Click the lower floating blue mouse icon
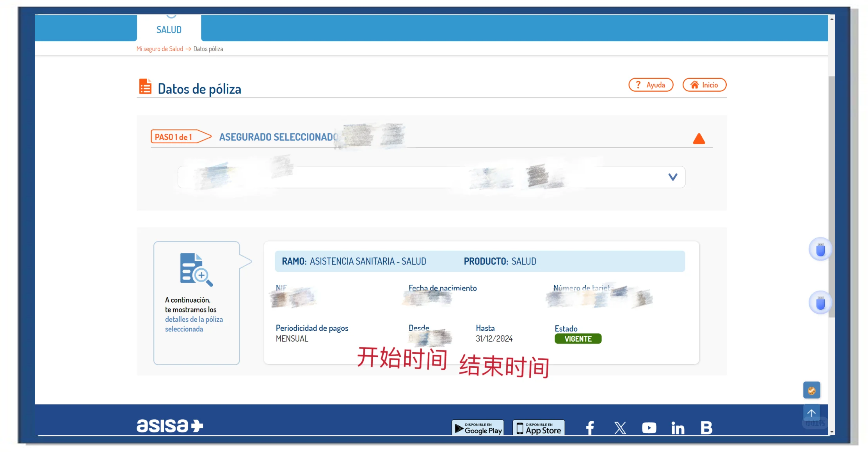Viewport: 868px width, 452px height. tap(820, 303)
